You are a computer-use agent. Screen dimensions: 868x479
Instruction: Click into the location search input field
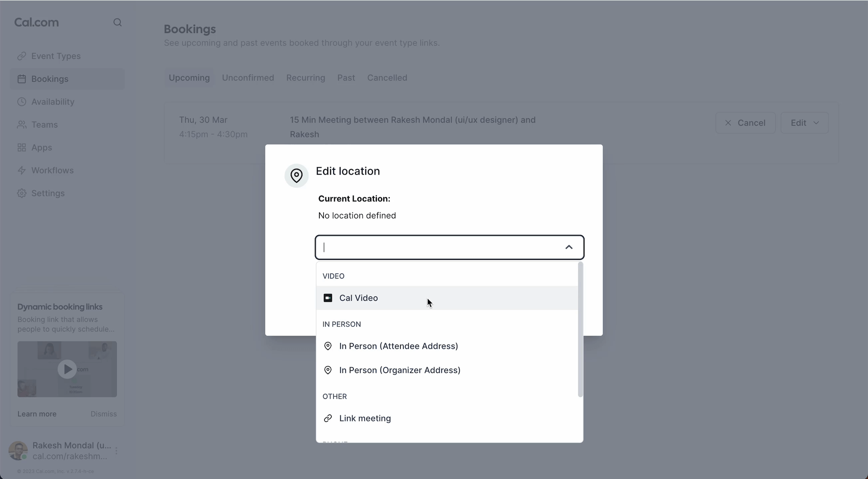438,247
